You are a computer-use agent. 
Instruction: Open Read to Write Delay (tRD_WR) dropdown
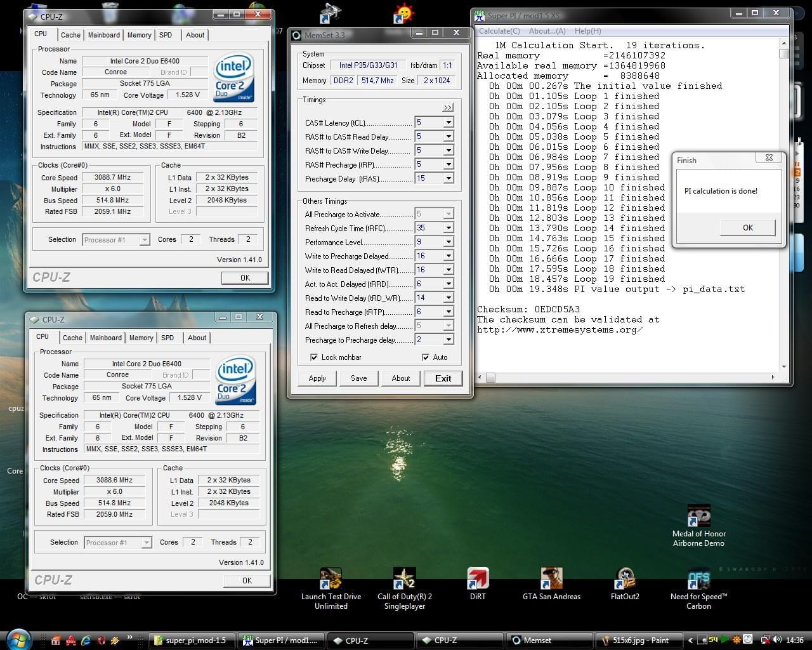pos(449,298)
